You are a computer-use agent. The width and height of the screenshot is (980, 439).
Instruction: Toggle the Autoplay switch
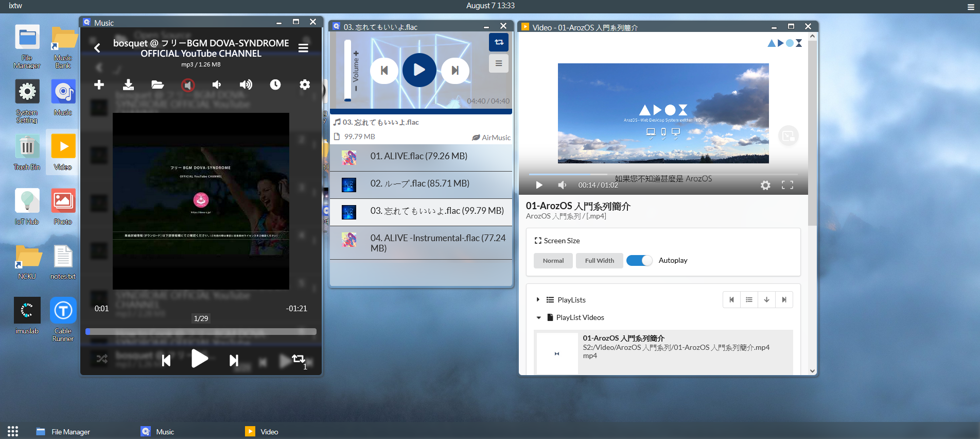coord(639,261)
